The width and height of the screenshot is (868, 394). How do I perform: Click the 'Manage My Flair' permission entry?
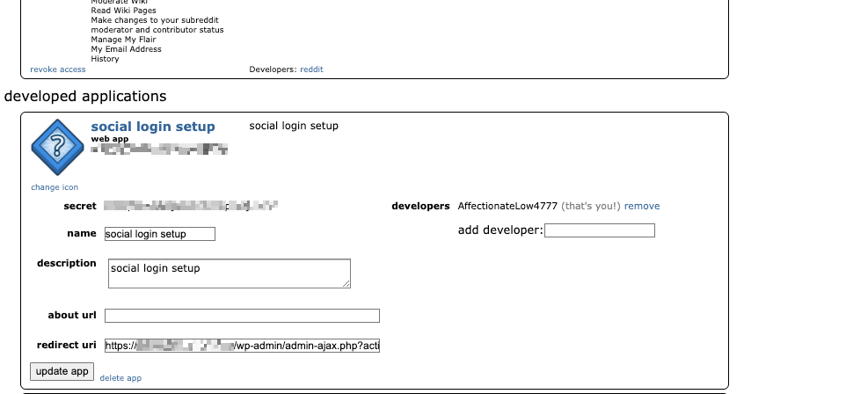[123, 40]
